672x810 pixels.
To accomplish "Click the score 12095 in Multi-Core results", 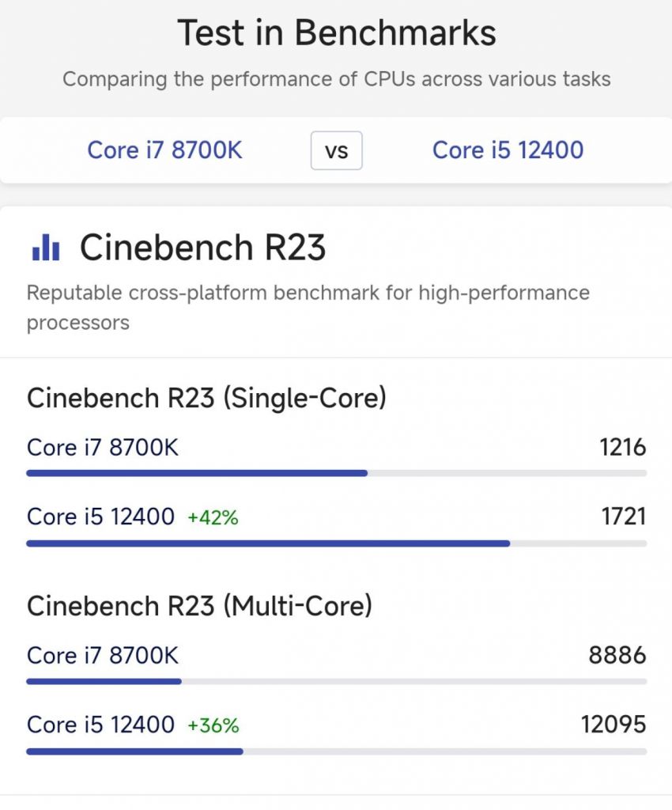I will (x=616, y=724).
